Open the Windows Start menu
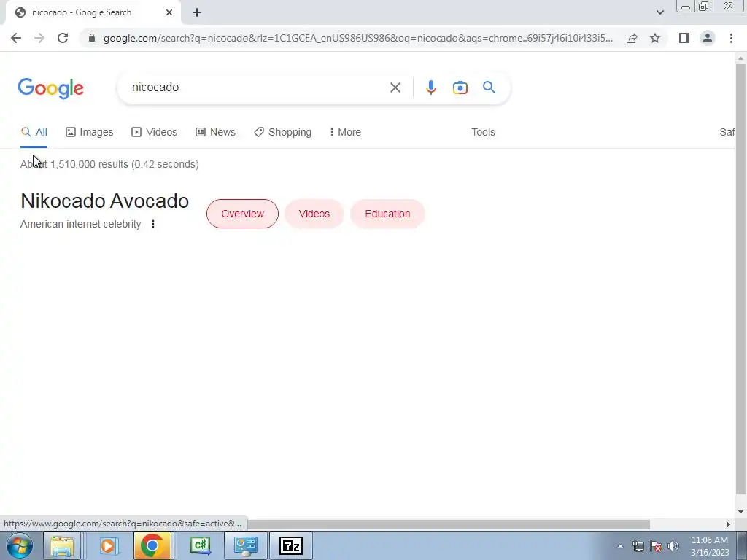 click(19, 545)
